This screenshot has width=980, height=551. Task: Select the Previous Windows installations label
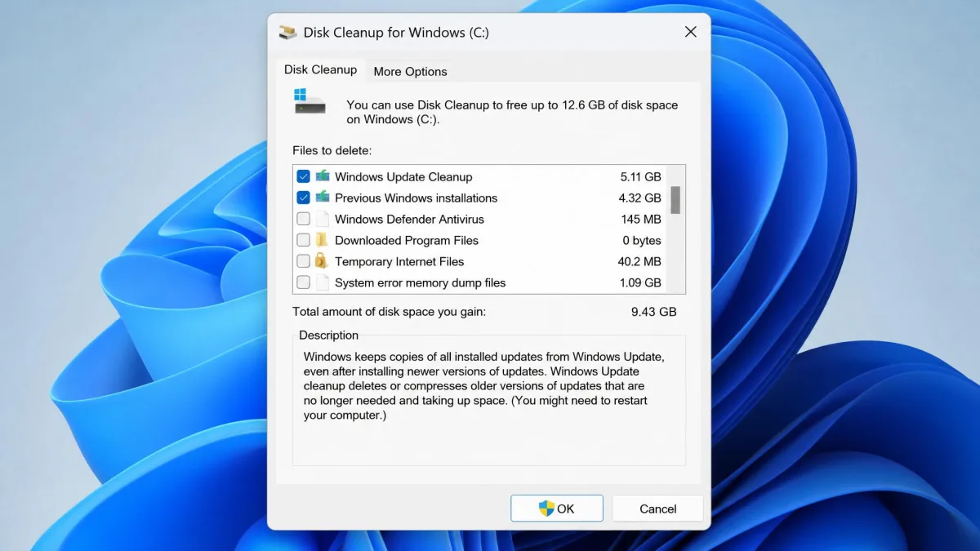click(x=416, y=198)
